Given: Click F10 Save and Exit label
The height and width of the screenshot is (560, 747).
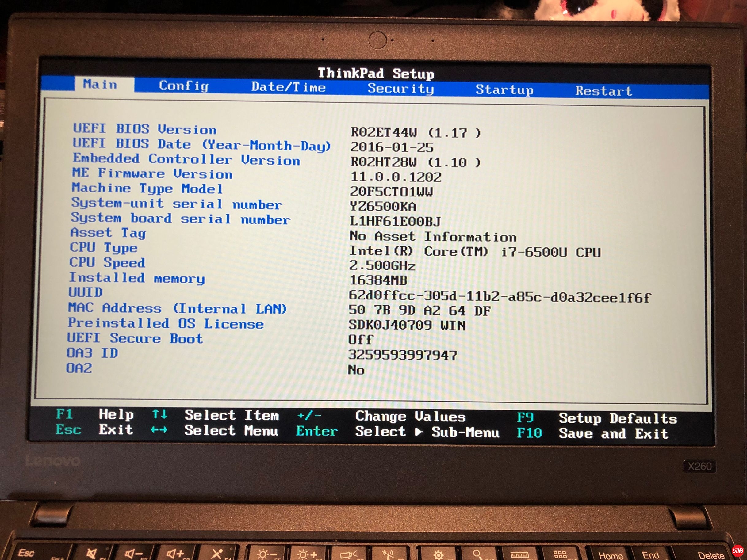Looking at the screenshot, I should [529, 433].
